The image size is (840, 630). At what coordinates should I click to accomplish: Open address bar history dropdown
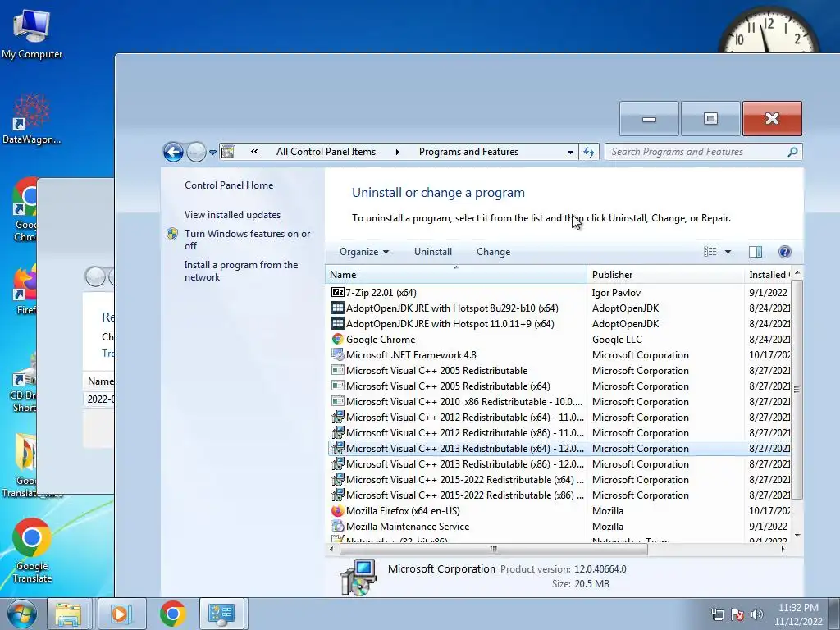[571, 152]
